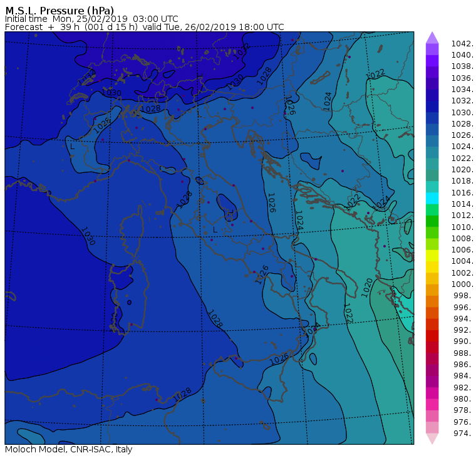
Task: Click the '980.' legend value
Action: click(463, 398)
